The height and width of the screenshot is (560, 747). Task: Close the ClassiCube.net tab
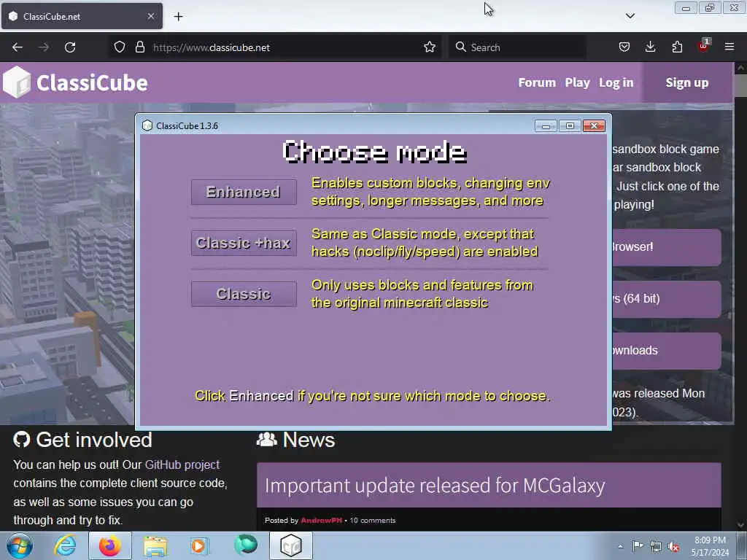pos(150,16)
